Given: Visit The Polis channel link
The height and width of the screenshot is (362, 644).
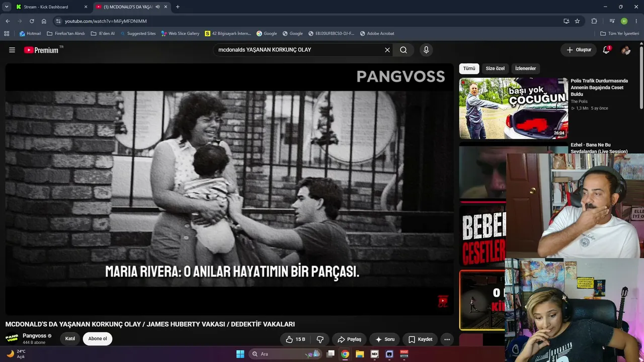Looking at the screenshot, I should coord(579,102).
